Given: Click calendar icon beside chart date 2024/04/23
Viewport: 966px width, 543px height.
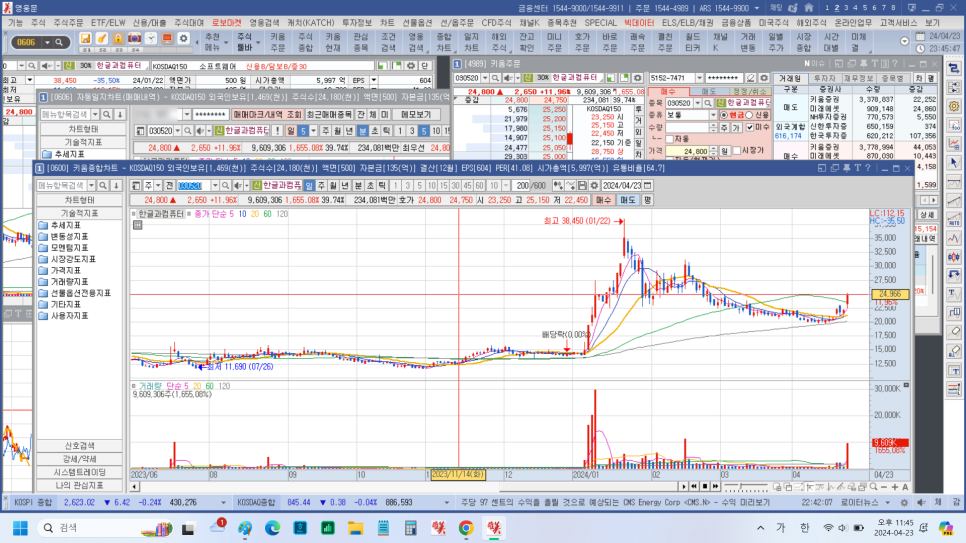Looking at the screenshot, I should [x=647, y=186].
